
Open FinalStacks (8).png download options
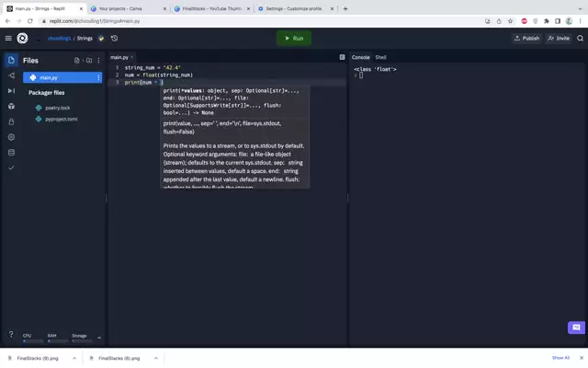coord(156,358)
